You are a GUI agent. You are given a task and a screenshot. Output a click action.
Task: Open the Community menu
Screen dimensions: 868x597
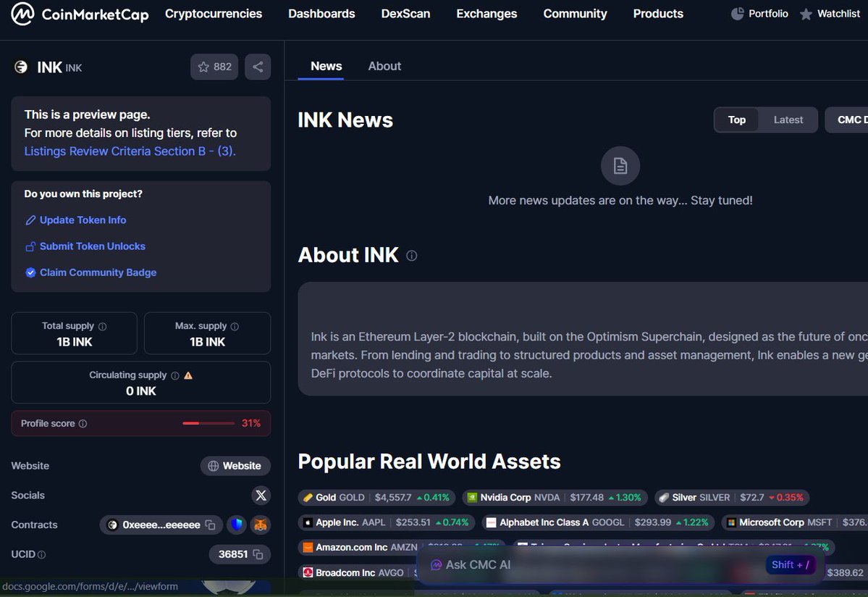575,14
